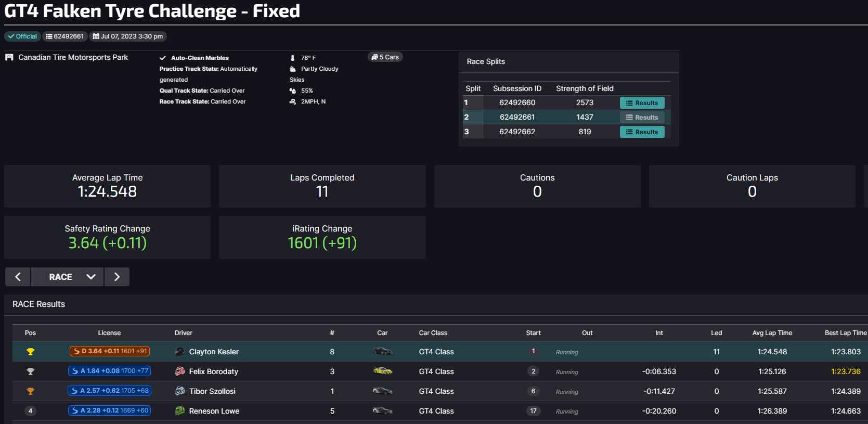This screenshot has width=868, height=424.
Task: Click the date badge Jul 07, 2023
Action: pyautogui.click(x=128, y=36)
